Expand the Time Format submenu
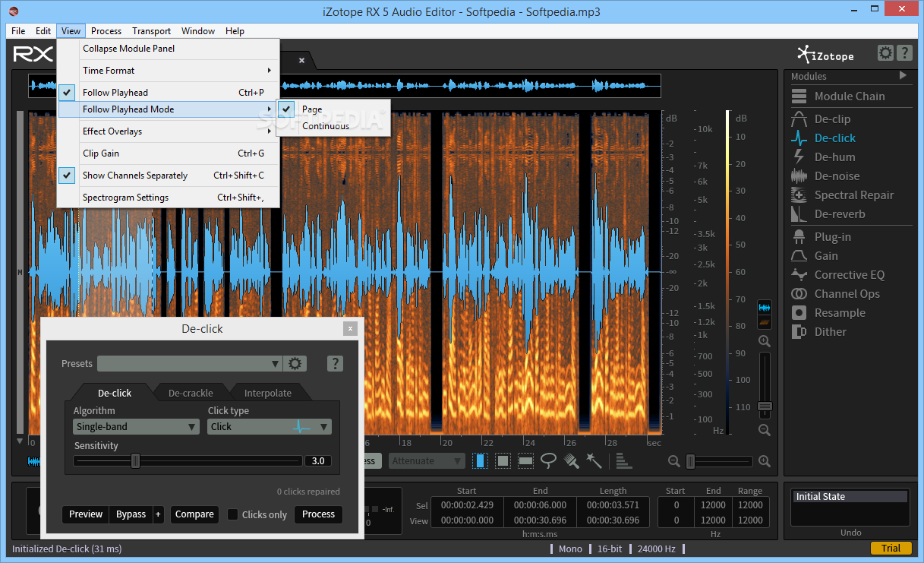 tap(169, 71)
